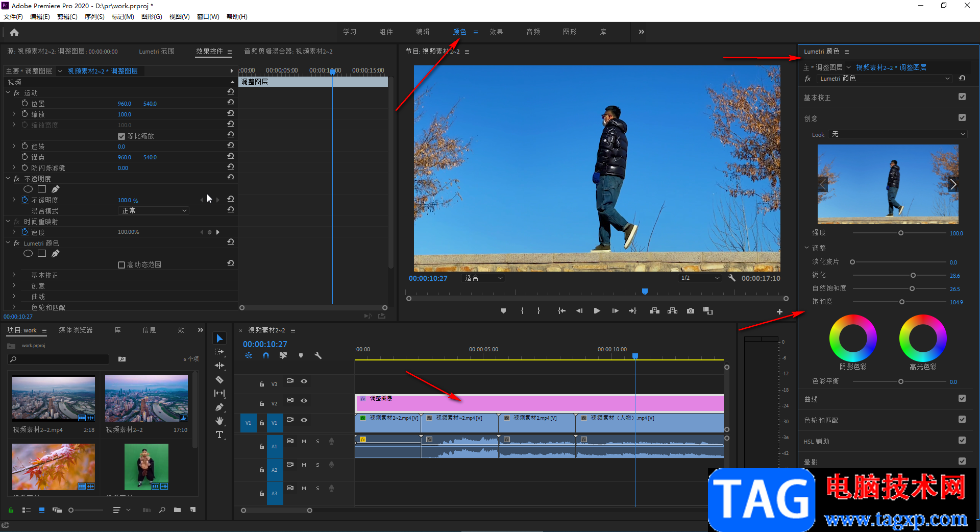Go to In point in program monitor
The height and width of the screenshot is (532, 980).
tap(561, 311)
